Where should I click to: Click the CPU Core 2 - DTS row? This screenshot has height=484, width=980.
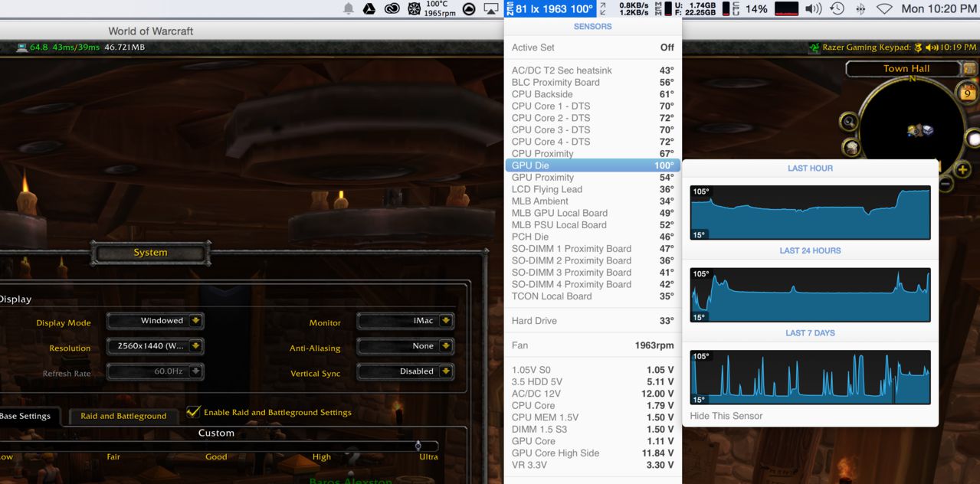point(593,118)
